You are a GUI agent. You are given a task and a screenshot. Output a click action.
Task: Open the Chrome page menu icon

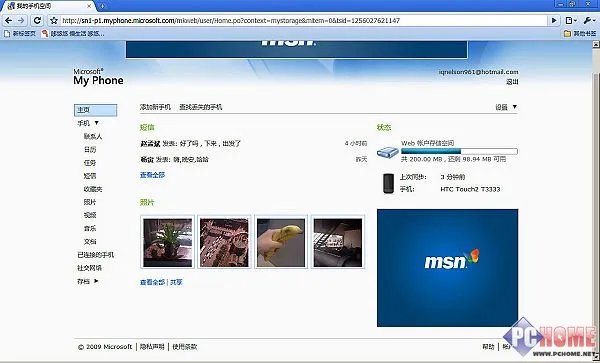pos(571,21)
